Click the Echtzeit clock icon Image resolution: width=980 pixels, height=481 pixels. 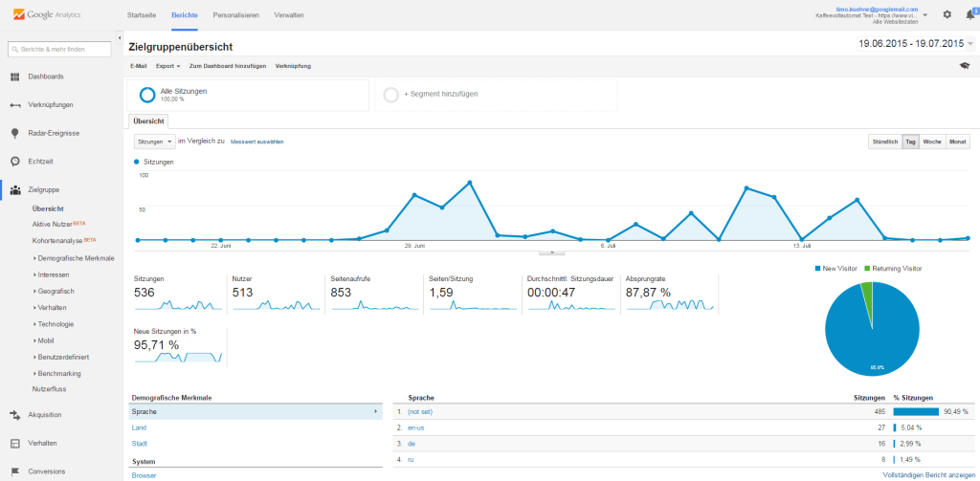[15, 162]
